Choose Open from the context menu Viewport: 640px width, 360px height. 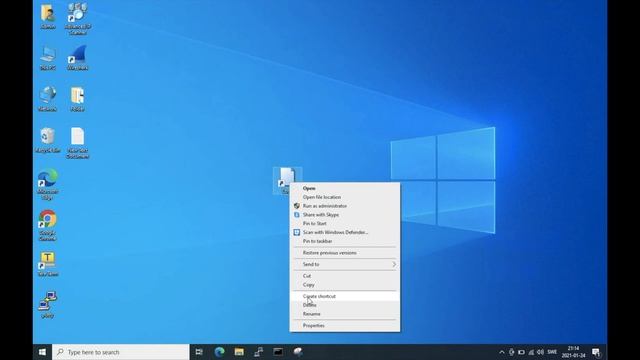coord(345,188)
